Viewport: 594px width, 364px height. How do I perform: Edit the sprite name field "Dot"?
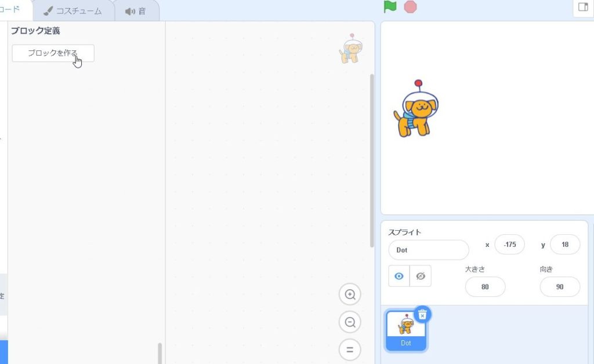pyautogui.click(x=428, y=250)
